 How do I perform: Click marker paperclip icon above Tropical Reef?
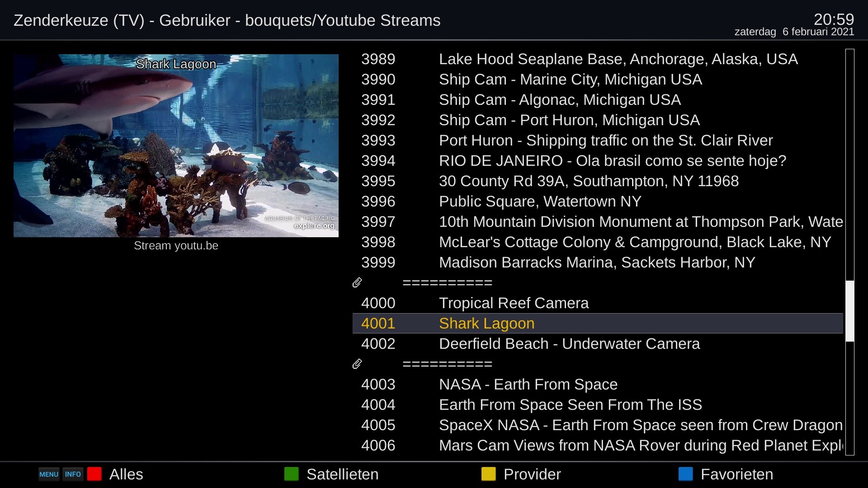click(357, 283)
